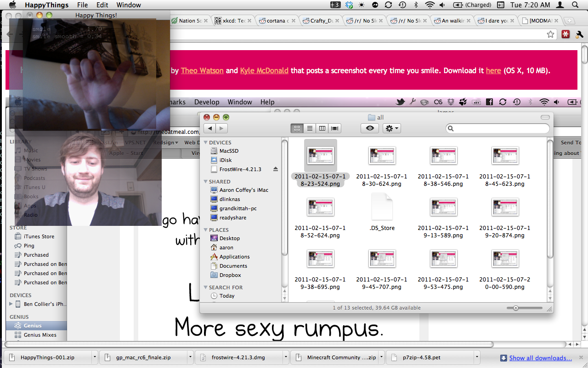Click the Chrome wrench settings icon
The height and width of the screenshot is (368, 588).
tap(579, 34)
